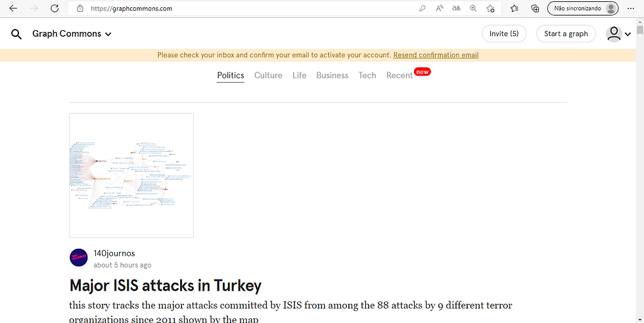
Task: Select the Politics tab
Action: 231,75
